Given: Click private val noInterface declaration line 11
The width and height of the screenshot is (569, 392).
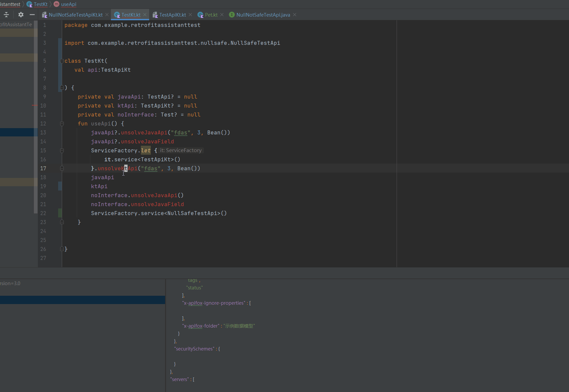Looking at the screenshot, I should (139, 115).
